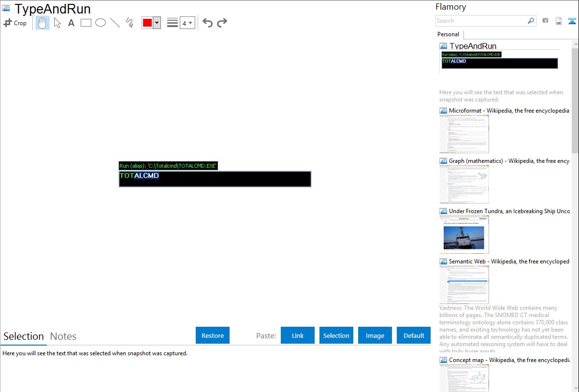Pick the ellipse shape tool
This screenshot has height=392, width=579.
101,23
